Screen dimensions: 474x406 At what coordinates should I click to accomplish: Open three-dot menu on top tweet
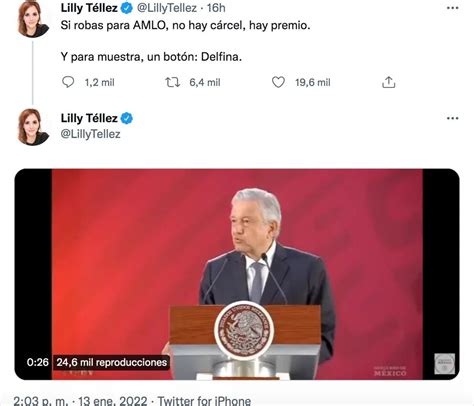click(452, 8)
